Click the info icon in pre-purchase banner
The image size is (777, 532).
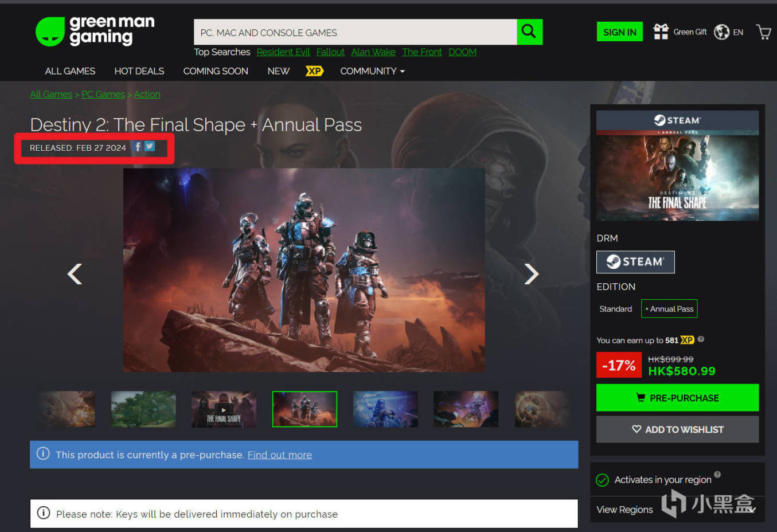[43, 453]
